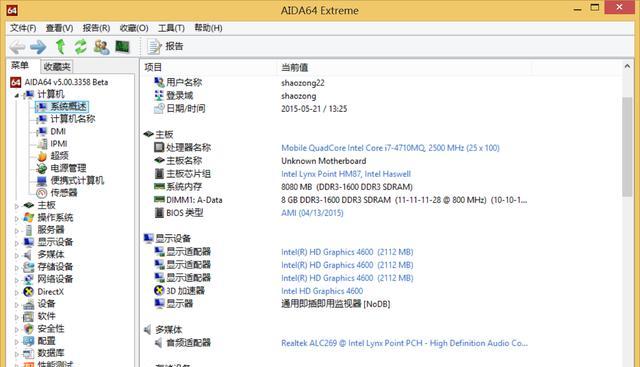Click the 安全性 shield icon

29,329
